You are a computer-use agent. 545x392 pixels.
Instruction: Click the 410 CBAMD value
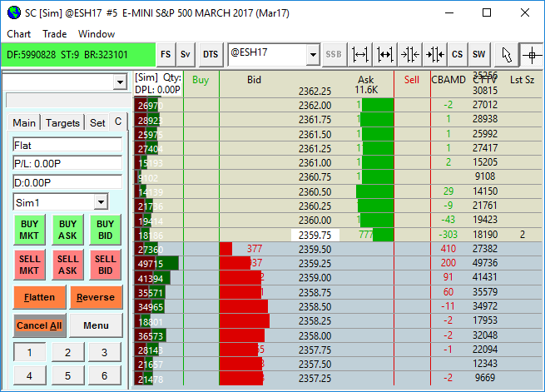click(448, 249)
